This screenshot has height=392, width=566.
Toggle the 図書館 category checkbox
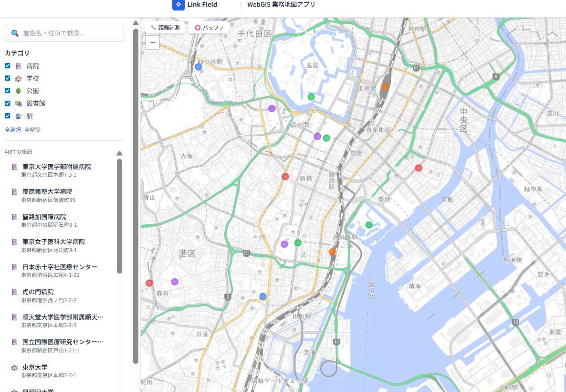tap(7, 103)
